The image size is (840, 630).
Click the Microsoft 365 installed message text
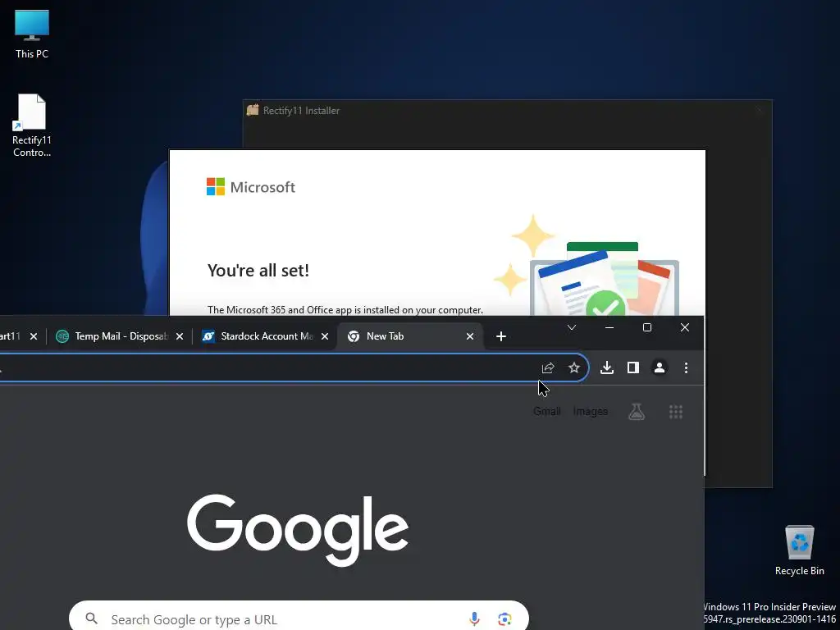345,309
